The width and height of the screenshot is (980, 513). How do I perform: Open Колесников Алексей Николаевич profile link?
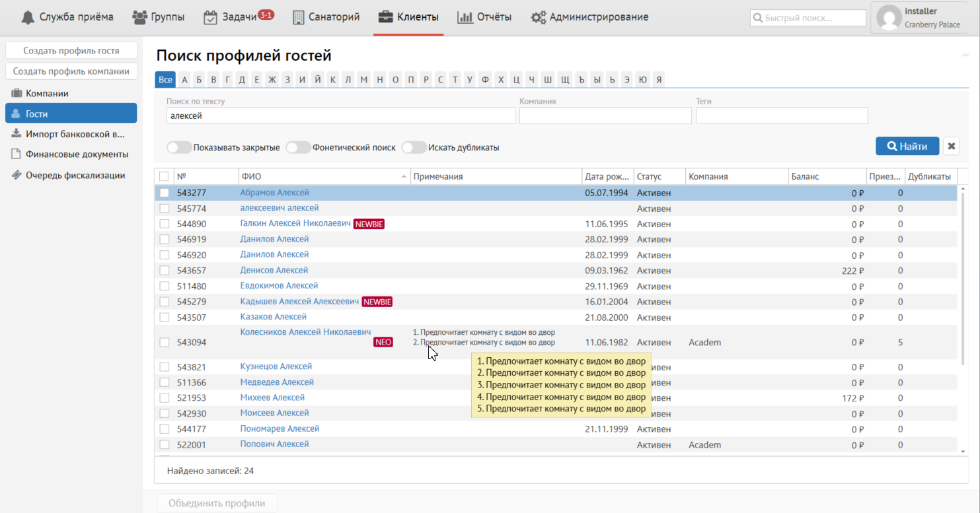pos(305,332)
